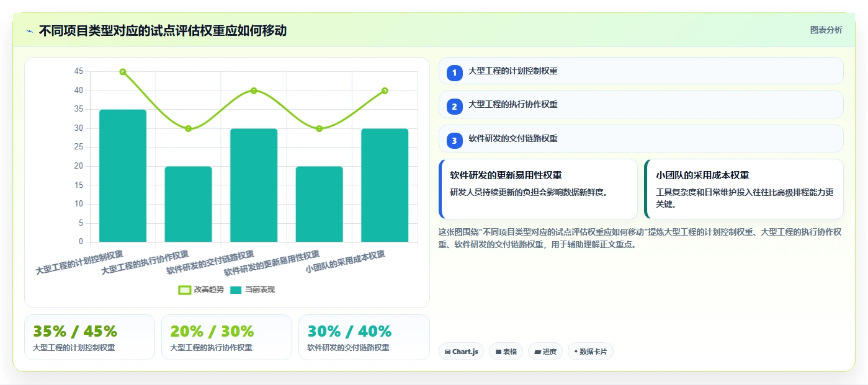Click the 35% / 45% stat card
This screenshot has width=868, height=385.
pyautogui.click(x=89, y=337)
